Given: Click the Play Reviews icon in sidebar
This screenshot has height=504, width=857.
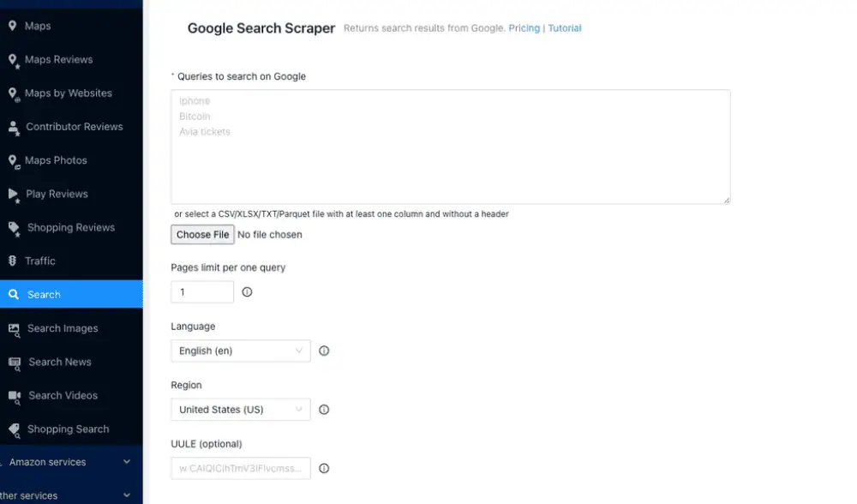Looking at the screenshot, I should tap(14, 195).
